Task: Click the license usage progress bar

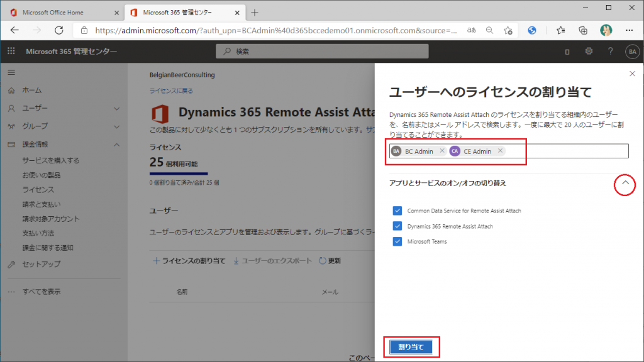Action: pyautogui.click(x=179, y=173)
